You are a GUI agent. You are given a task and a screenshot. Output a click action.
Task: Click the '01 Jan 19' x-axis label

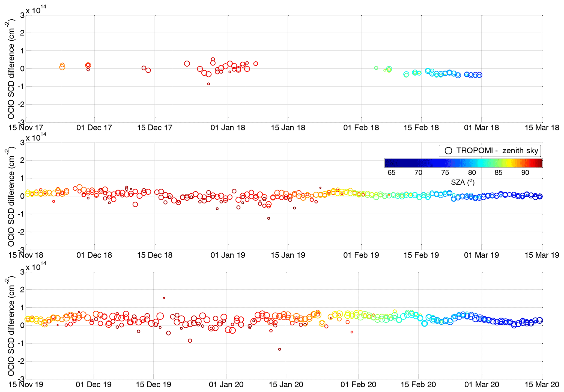(228, 255)
